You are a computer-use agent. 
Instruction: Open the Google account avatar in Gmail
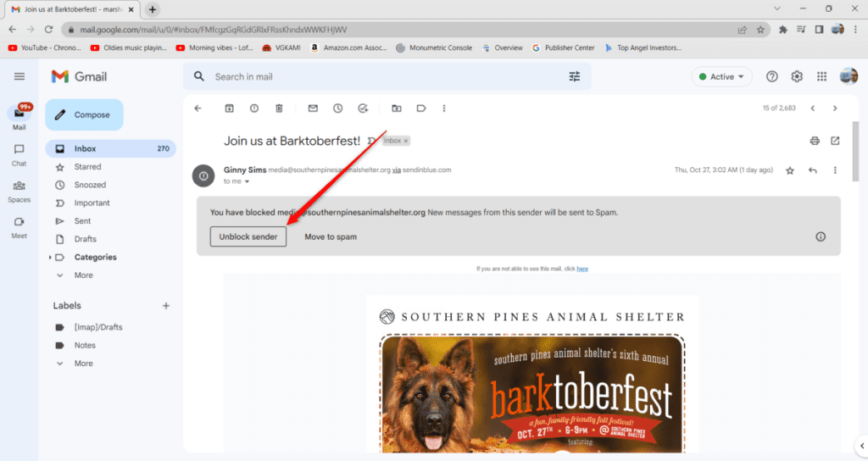(x=849, y=76)
